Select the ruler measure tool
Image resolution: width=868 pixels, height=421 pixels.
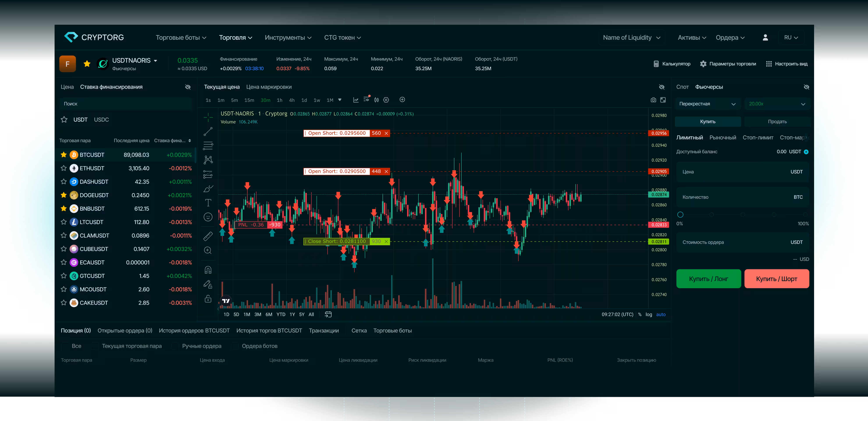208,236
